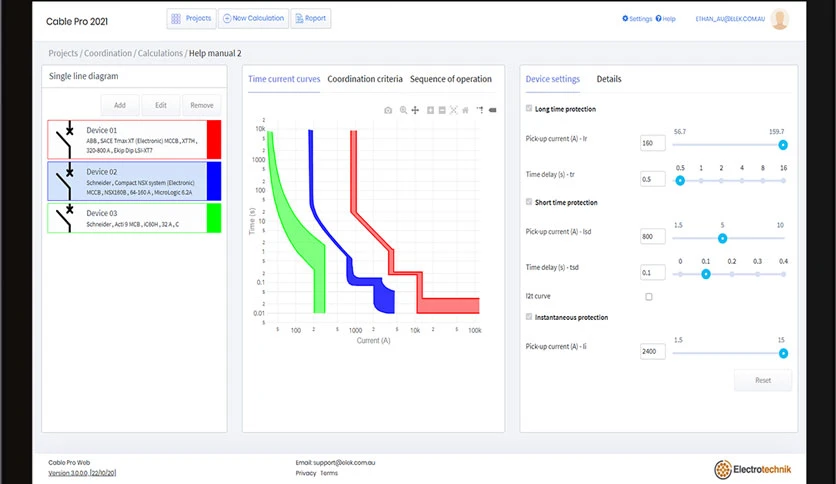Click Device 02 circuit breaker symbol
This screenshot has height=484, width=836.
pos(65,181)
